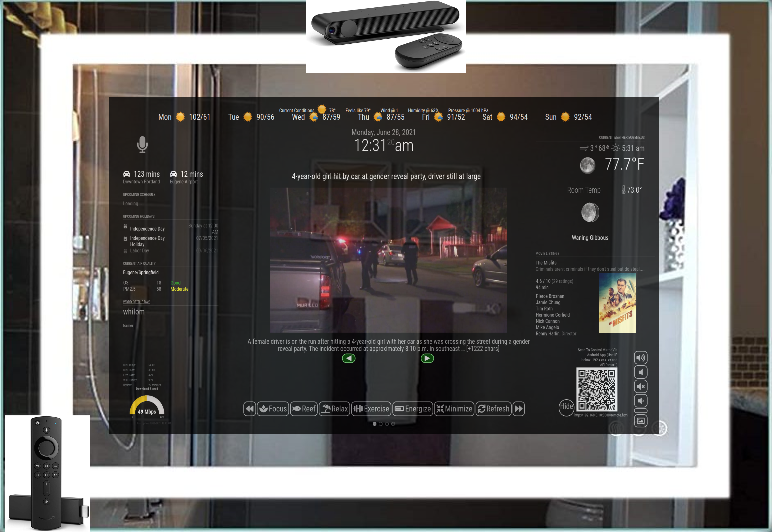Select the third page indicator dot
The image size is (772, 532).
[x=387, y=424]
